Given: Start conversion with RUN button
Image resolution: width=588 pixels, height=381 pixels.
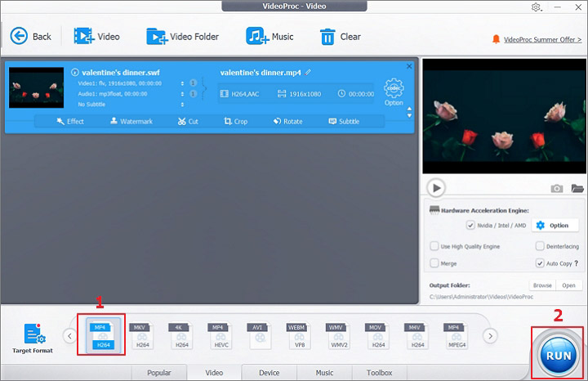Looking at the screenshot, I should click(559, 355).
